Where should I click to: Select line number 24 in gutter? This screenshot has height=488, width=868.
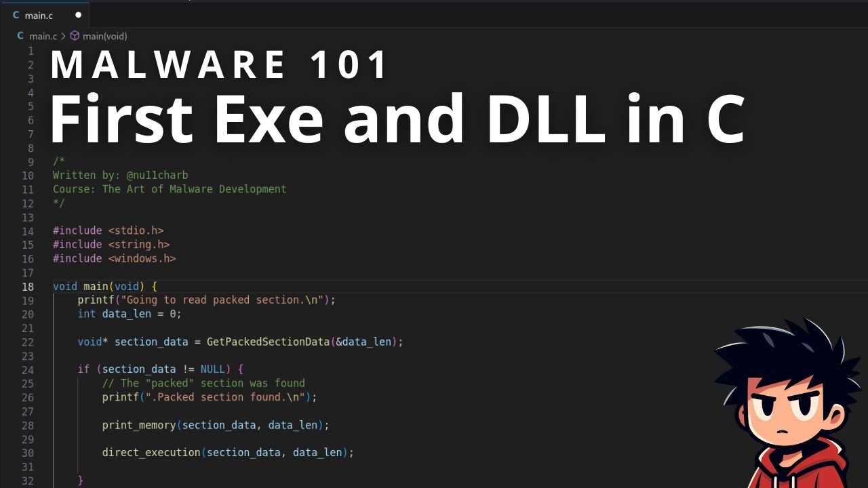28,370
